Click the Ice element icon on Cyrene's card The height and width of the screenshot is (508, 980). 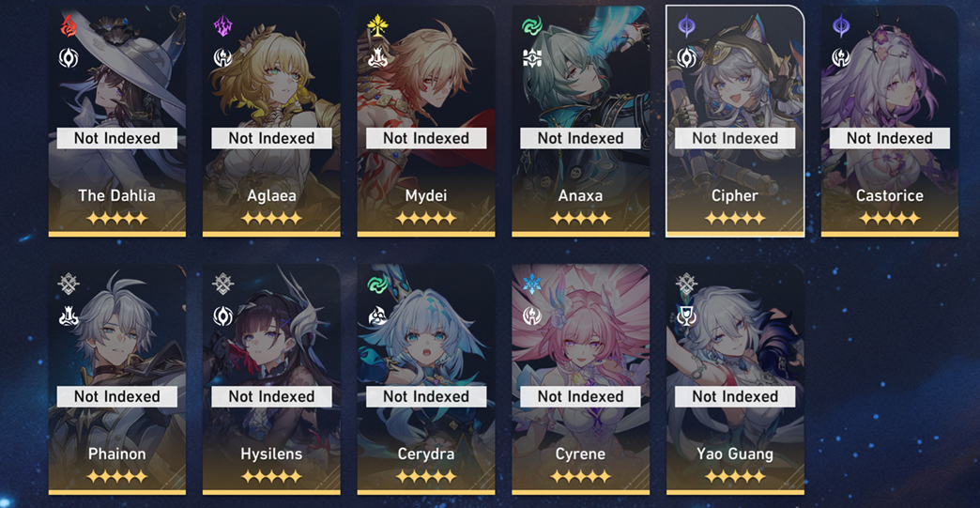[532, 285]
